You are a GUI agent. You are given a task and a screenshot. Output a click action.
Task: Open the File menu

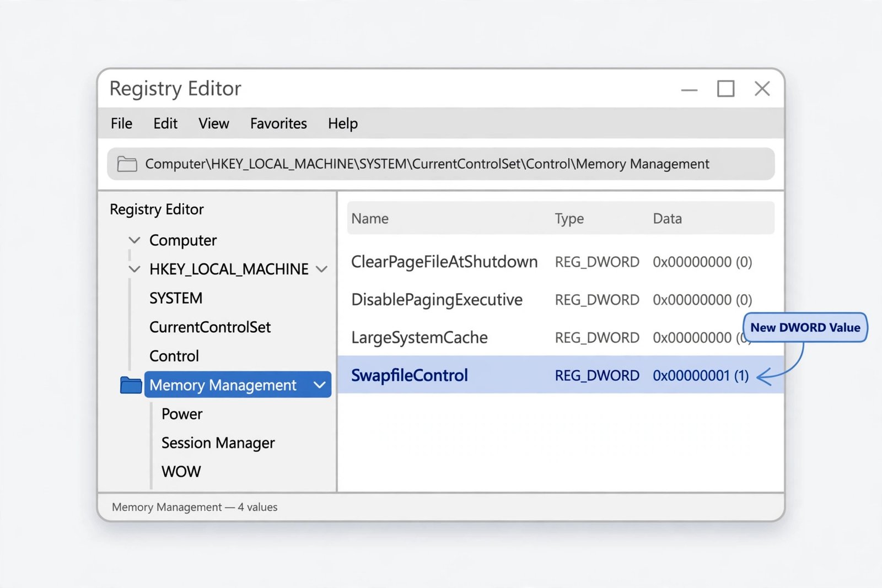click(121, 123)
